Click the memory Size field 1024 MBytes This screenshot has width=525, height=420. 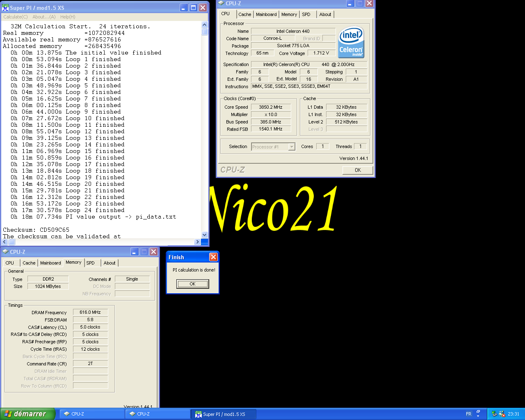click(48, 286)
